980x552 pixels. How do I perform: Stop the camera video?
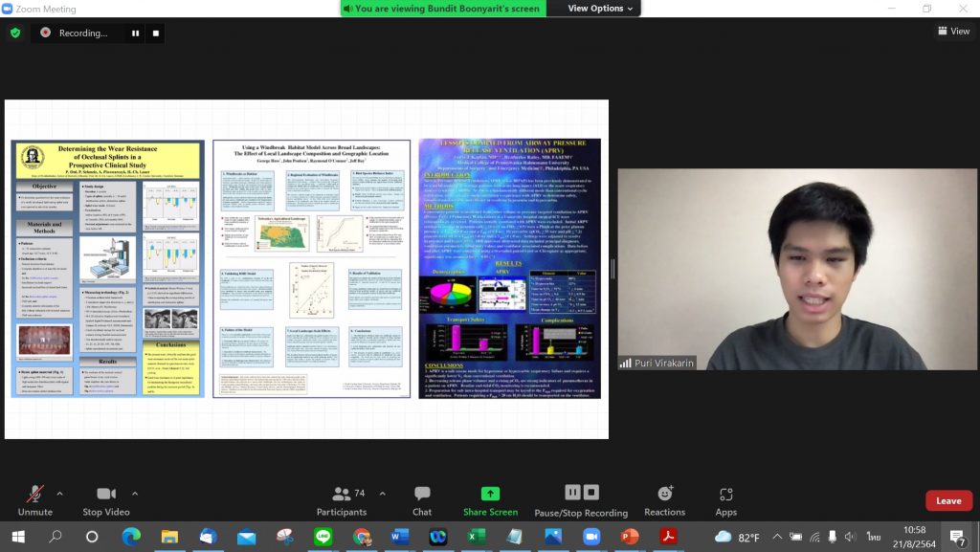[x=106, y=499]
